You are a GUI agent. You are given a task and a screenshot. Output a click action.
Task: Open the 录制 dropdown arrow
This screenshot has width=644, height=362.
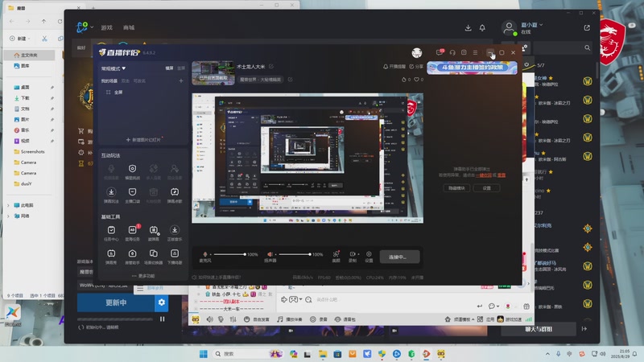point(358,254)
